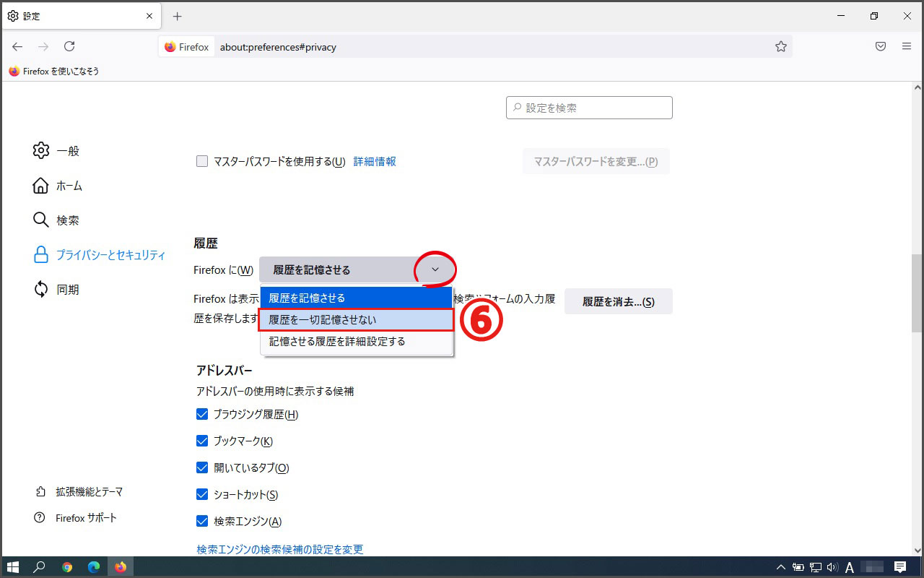The height and width of the screenshot is (578, 924).
Task: Open the 一般 settings category
Action: pos(56,151)
